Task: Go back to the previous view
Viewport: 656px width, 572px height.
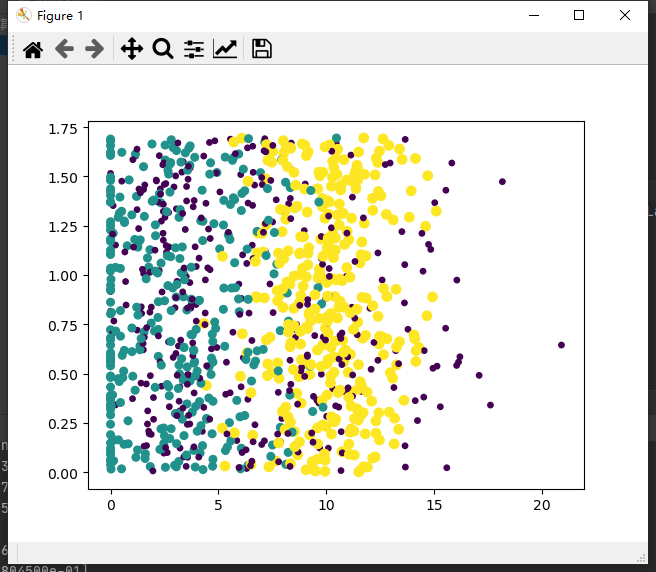Action: point(64,49)
